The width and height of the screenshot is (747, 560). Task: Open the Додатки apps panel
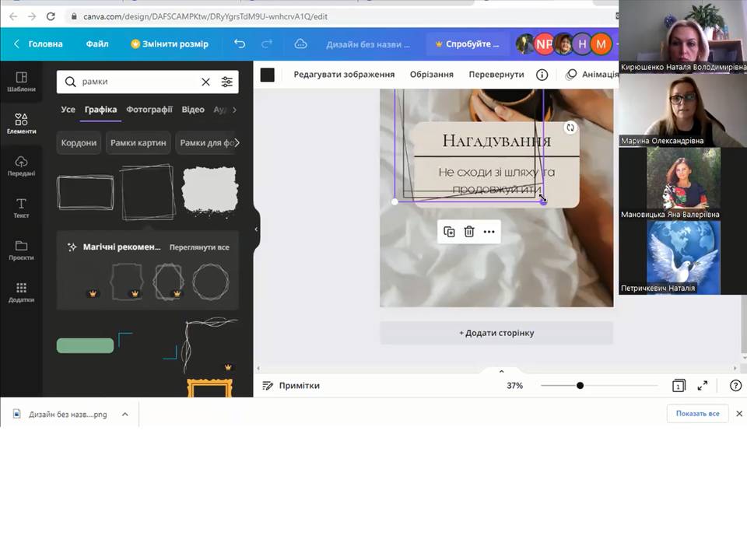21,292
